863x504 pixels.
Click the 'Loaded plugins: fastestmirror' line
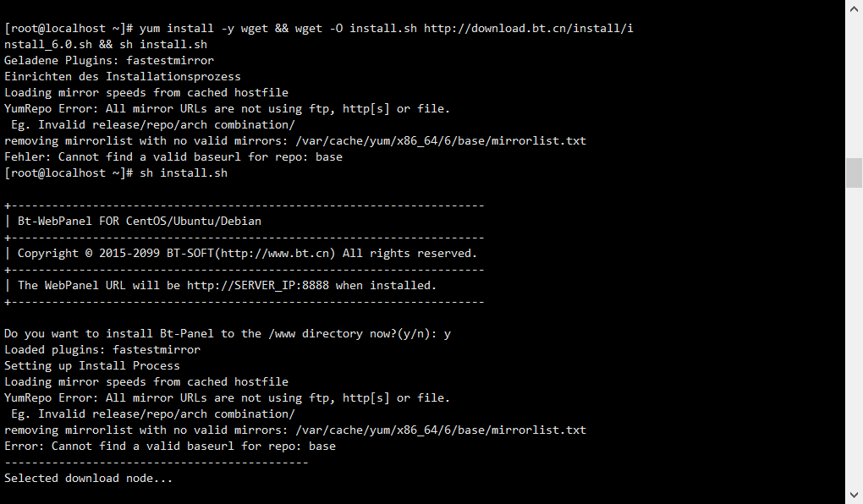point(102,350)
